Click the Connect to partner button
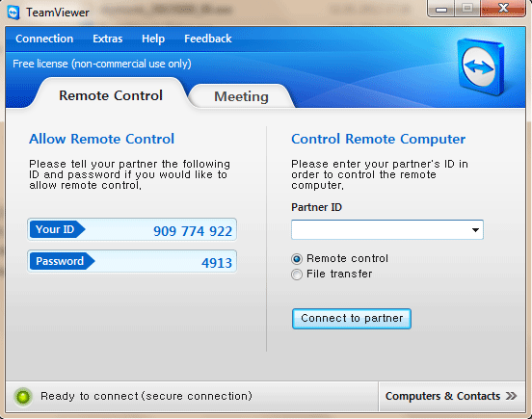The height and width of the screenshot is (419, 532). [x=352, y=319]
